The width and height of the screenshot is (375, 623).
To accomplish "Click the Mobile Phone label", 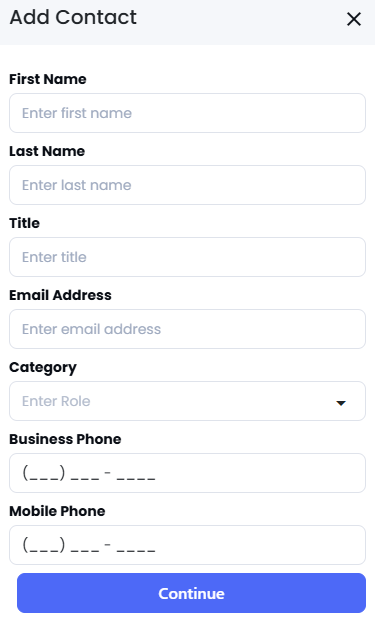I will coord(57,511).
